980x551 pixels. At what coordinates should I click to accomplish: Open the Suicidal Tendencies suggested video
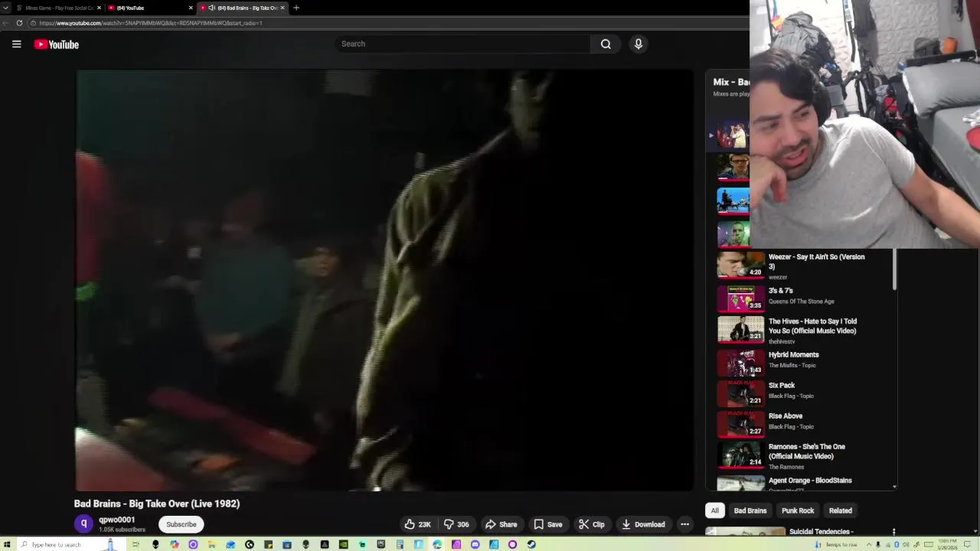pyautogui.click(x=821, y=531)
